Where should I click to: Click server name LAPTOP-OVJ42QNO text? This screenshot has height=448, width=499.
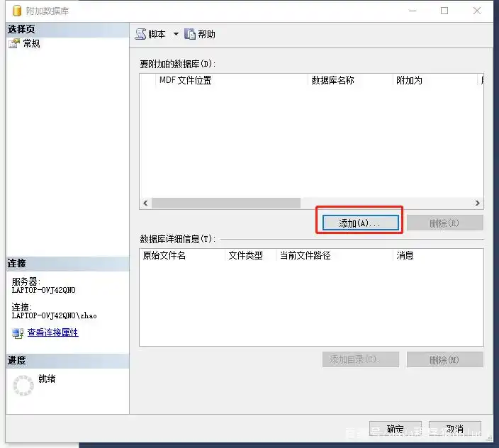click(x=44, y=290)
